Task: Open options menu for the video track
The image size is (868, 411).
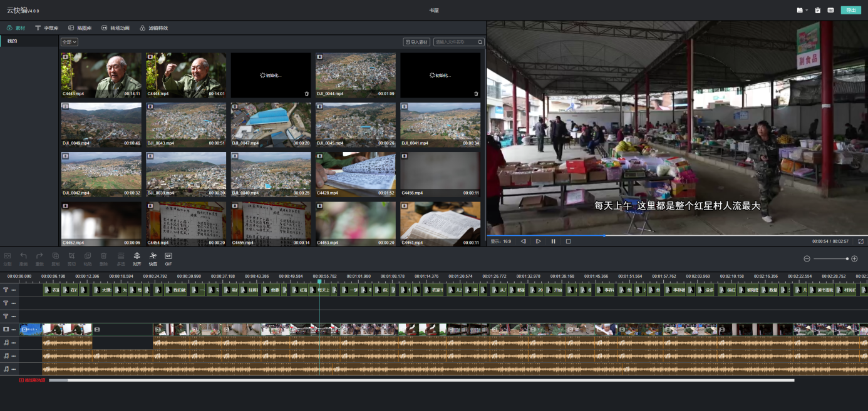Action: pos(14,330)
